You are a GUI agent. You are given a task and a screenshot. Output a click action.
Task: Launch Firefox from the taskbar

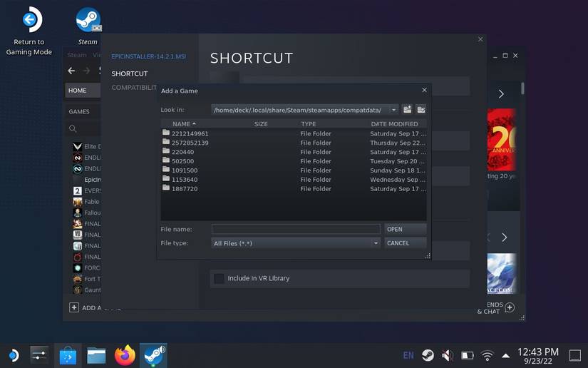[x=125, y=355]
